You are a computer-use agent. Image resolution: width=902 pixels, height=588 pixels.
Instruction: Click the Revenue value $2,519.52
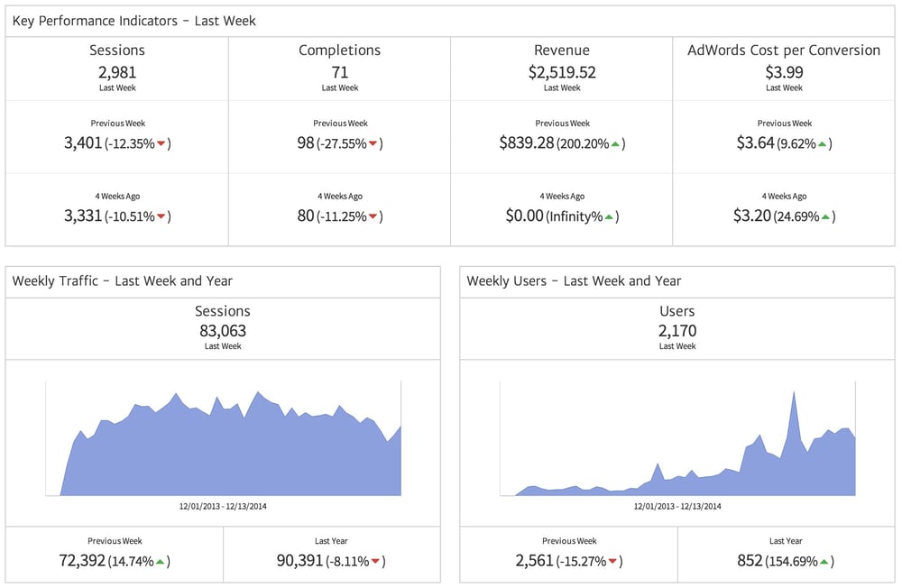(x=562, y=72)
